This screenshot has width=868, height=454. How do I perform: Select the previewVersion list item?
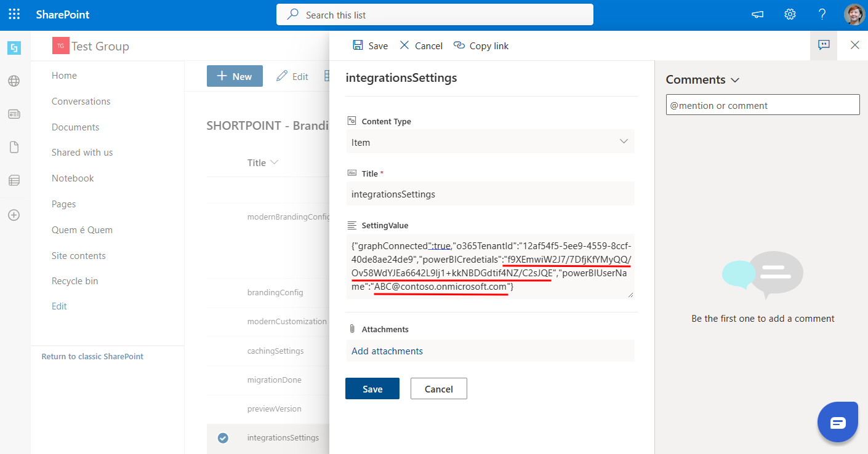coord(274,408)
